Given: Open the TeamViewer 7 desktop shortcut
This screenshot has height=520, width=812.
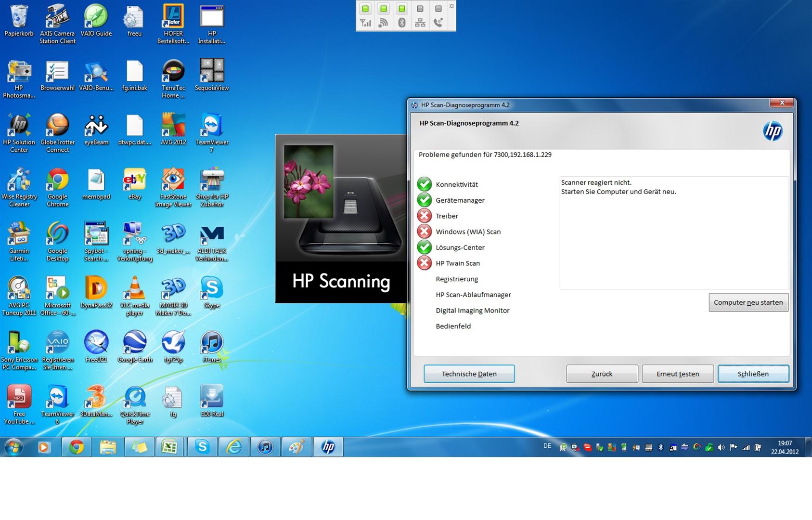Looking at the screenshot, I should tap(212, 127).
